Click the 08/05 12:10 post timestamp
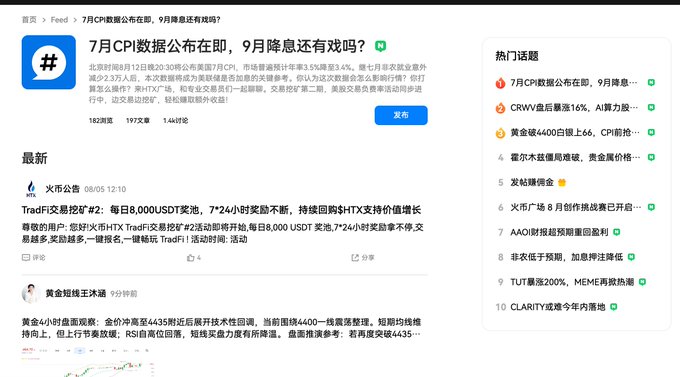Image resolution: width=680 pixels, height=377 pixels. click(x=105, y=189)
